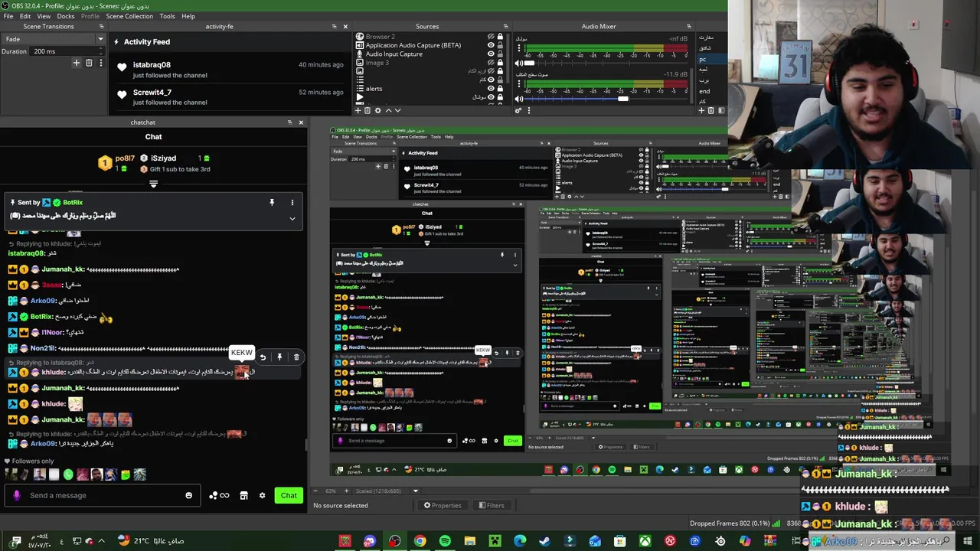This screenshot has width=980, height=551.
Task: Mute the -11.9 dB mixer channel
Action: [519, 99]
